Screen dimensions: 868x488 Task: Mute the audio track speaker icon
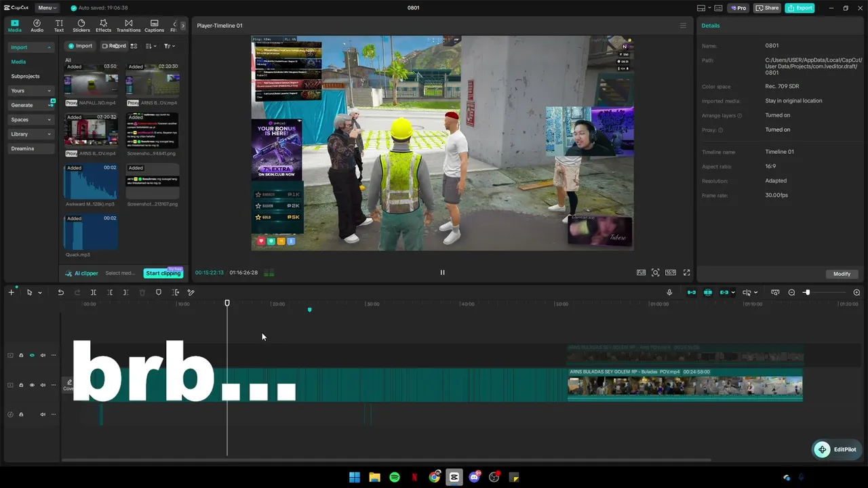43,414
